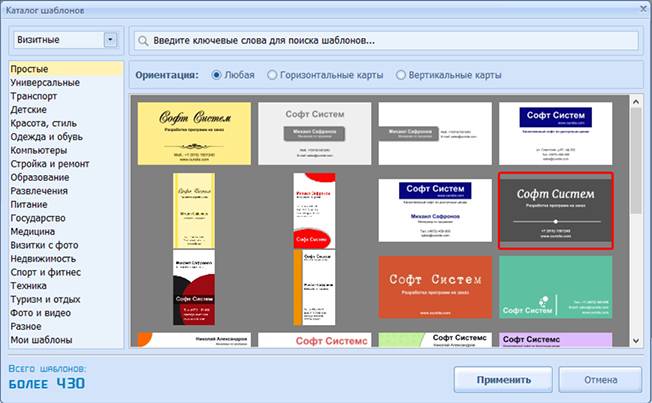The width and height of the screenshot is (652, 403).
Task: Select the vertical yellow striped card template
Action: (x=193, y=210)
